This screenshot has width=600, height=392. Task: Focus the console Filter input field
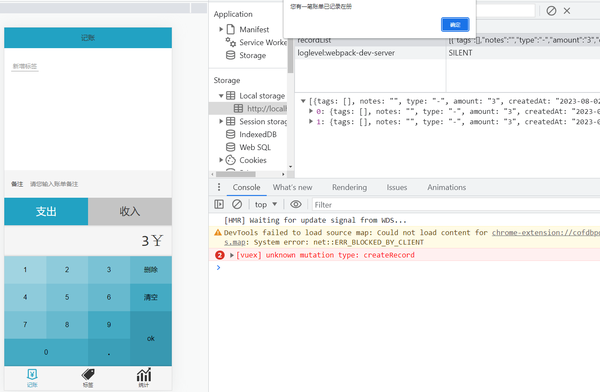(x=455, y=205)
